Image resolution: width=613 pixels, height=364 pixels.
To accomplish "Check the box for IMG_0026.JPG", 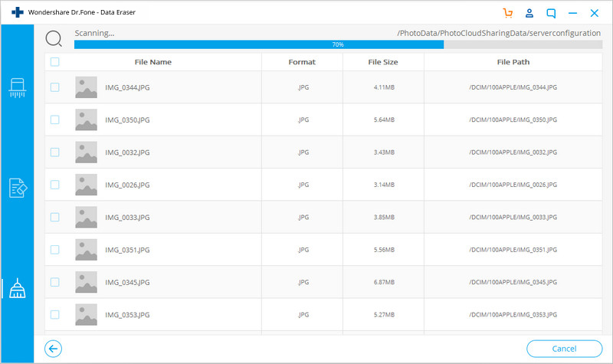I will 54,185.
